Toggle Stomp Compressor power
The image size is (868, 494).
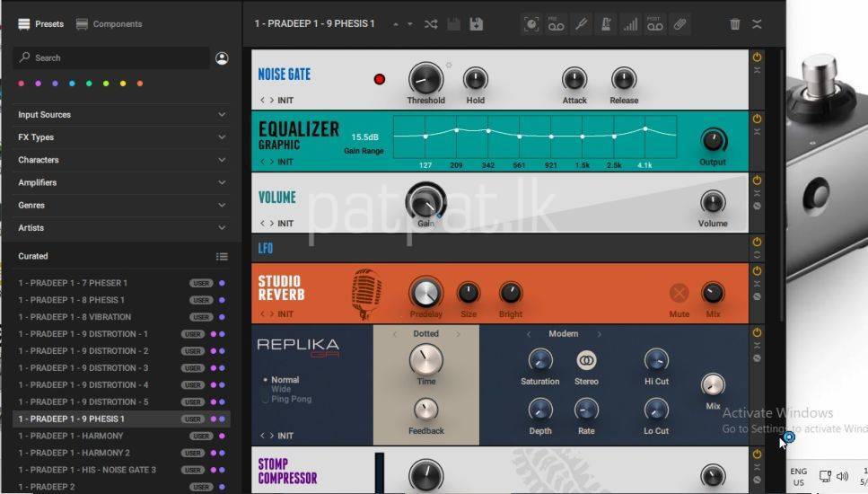click(x=757, y=454)
